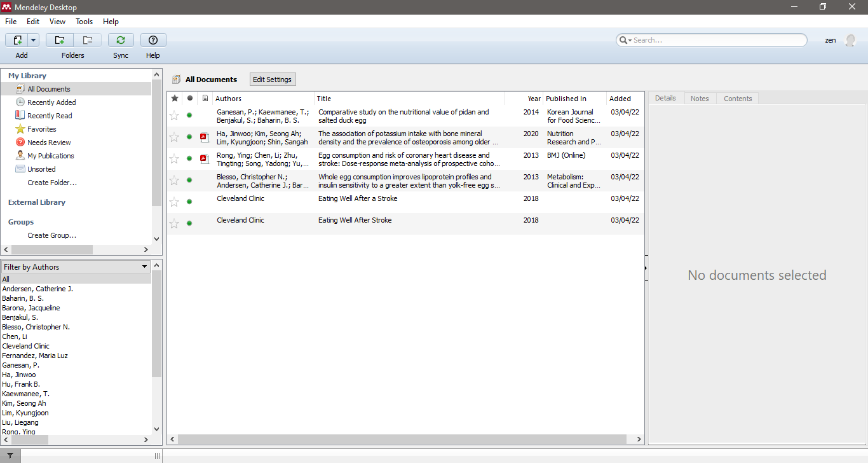Viewport: 868px width, 463px height.
Task: Filter by author Cleveland Clinic
Action: pyautogui.click(x=25, y=346)
